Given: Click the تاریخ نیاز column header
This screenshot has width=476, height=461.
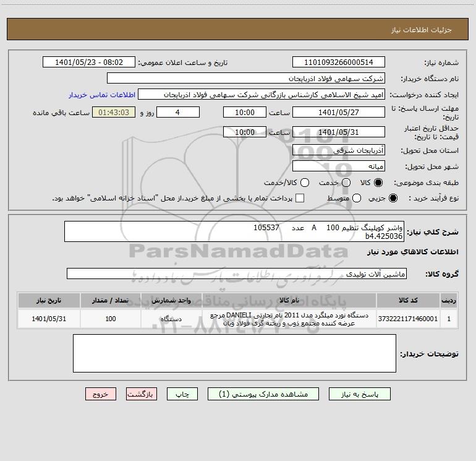Looking at the screenshot, I should 49,300.
